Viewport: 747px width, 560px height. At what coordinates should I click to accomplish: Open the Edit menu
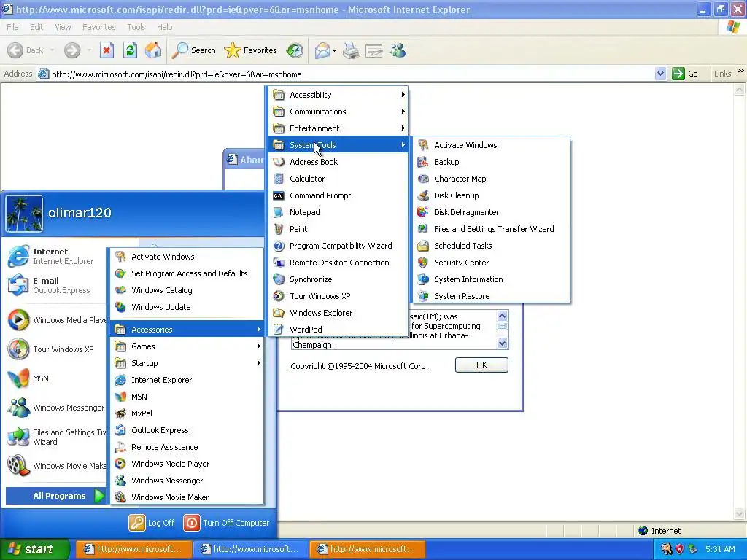point(36,27)
